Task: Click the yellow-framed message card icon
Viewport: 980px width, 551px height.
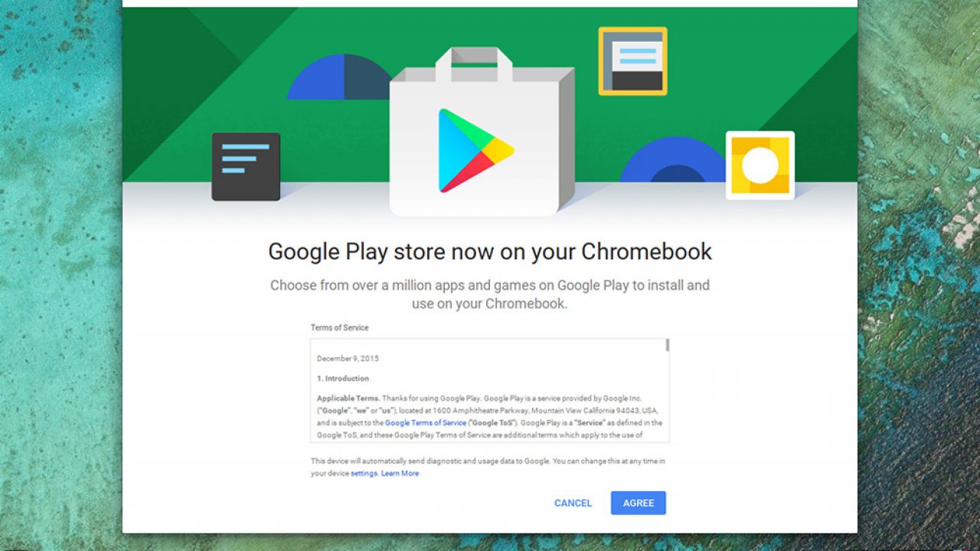Action: point(632,61)
